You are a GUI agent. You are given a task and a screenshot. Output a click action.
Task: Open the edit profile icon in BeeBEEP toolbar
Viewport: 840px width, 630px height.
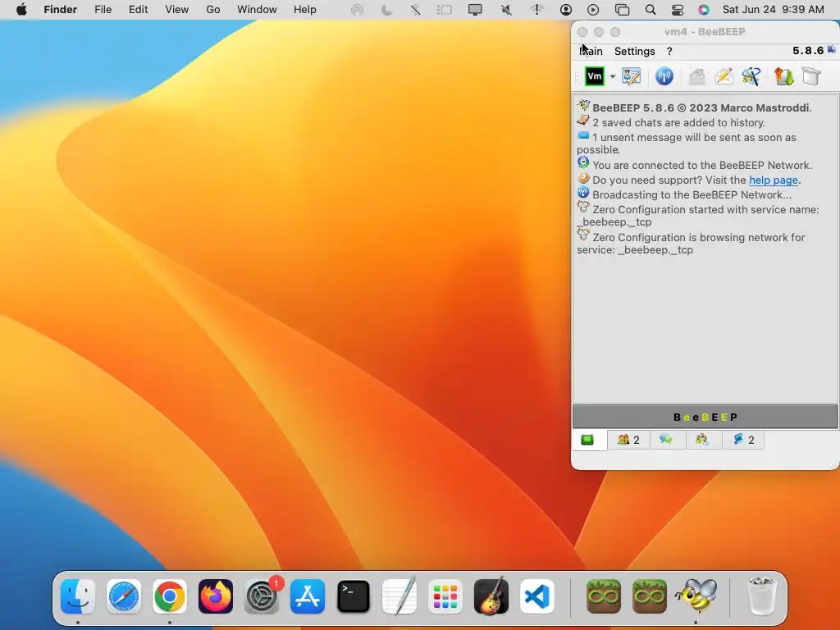coord(631,76)
